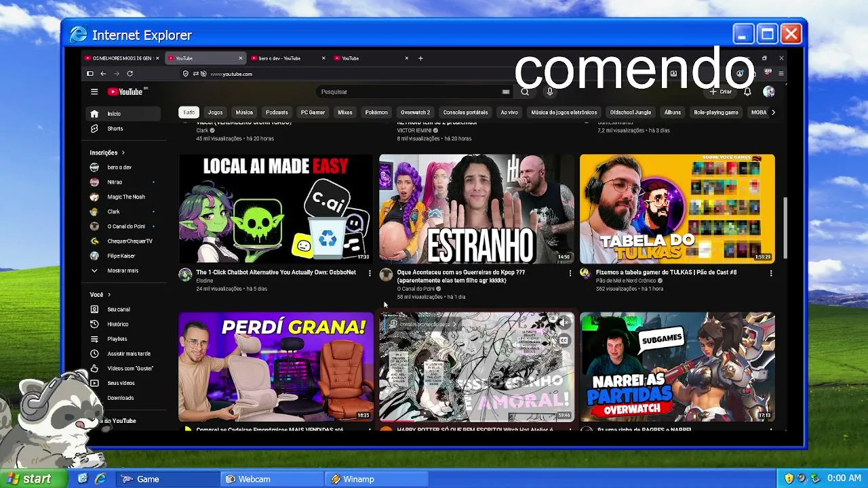Open the Magic The Noah subscription
This screenshot has width=868, height=488.
(x=123, y=197)
